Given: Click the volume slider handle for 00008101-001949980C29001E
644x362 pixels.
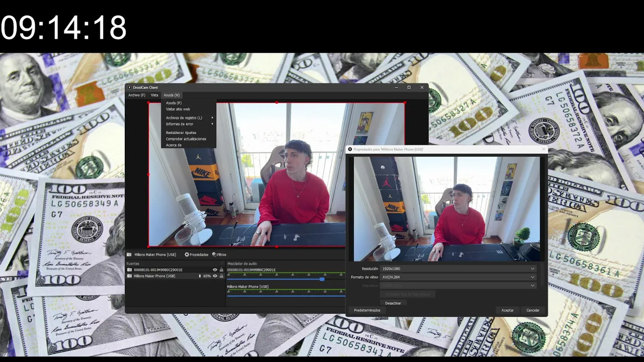Looking at the screenshot, I should tap(322, 279).
